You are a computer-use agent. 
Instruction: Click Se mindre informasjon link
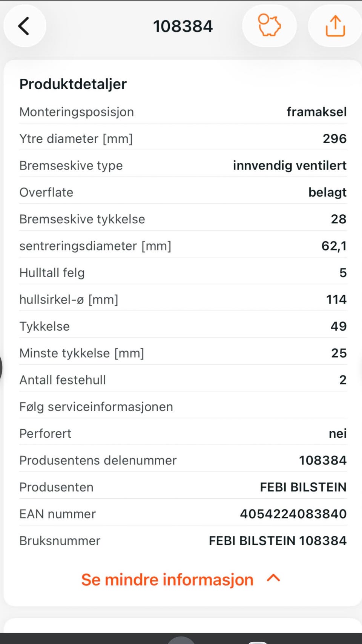click(x=167, y=580)
